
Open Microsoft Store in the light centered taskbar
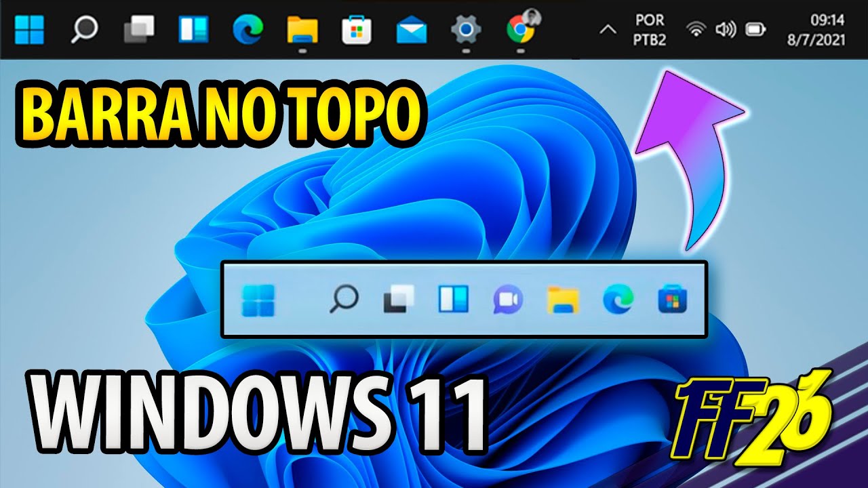(x=673, y=299)
